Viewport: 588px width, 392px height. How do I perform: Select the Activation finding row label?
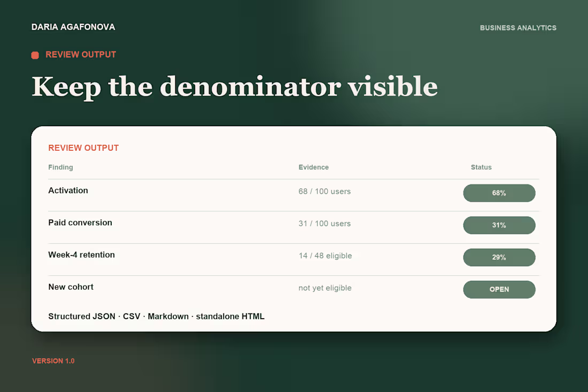pos(68,190)
